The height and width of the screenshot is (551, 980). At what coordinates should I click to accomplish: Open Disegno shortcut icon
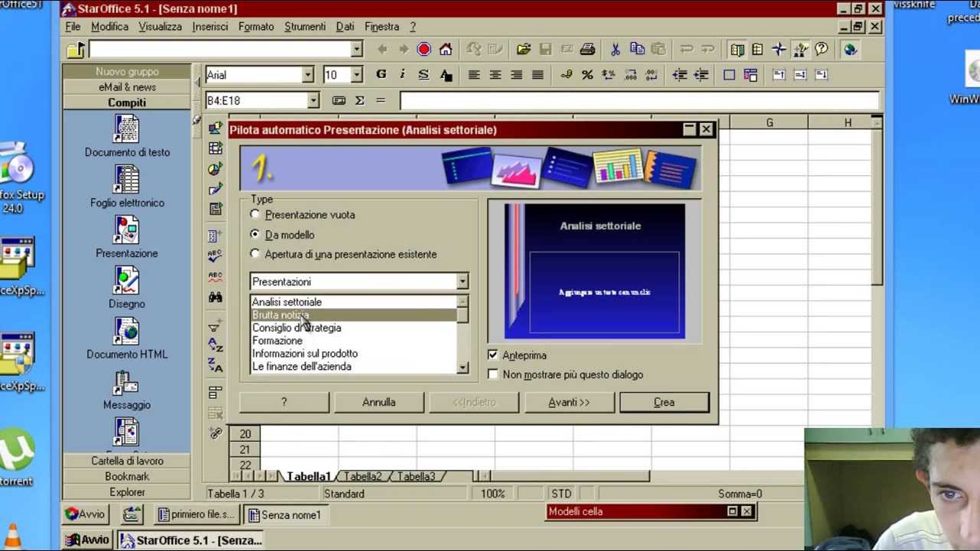point(127,288)
